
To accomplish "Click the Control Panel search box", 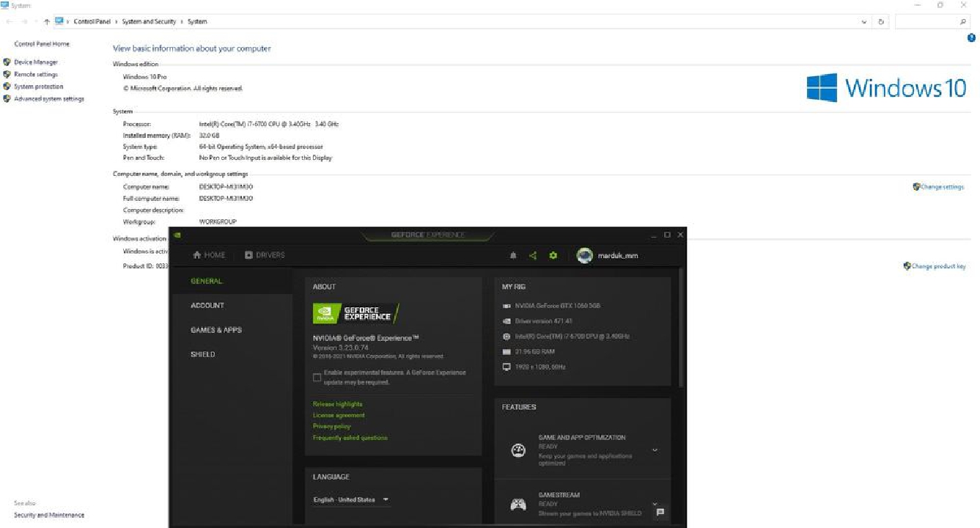I will pos(933,22).
